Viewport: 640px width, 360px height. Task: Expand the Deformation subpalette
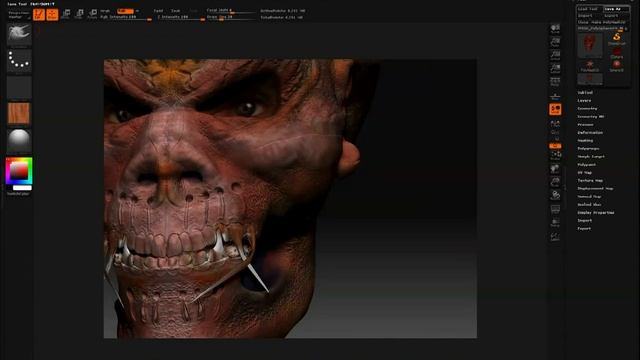pos(590,133)
